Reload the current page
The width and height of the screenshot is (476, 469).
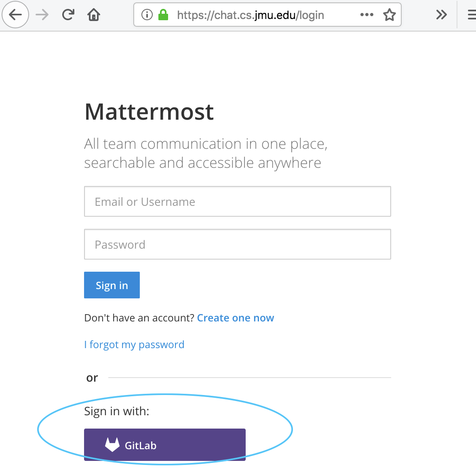coord(68,15)
